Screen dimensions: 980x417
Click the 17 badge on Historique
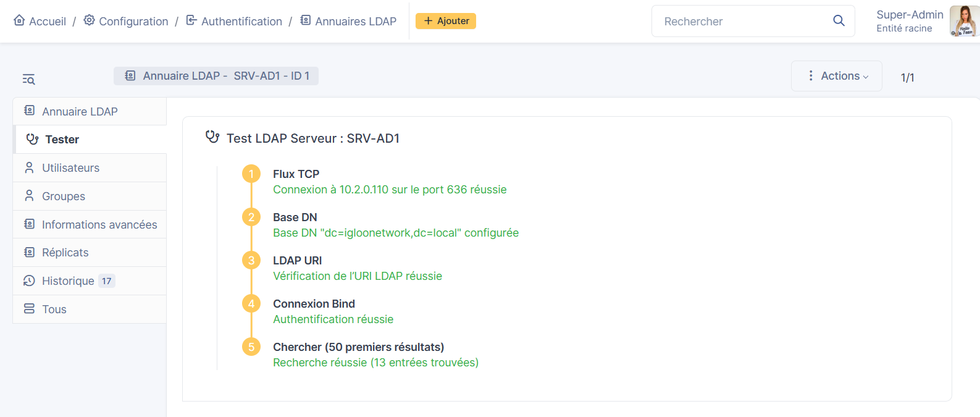(x=107, y=281)
